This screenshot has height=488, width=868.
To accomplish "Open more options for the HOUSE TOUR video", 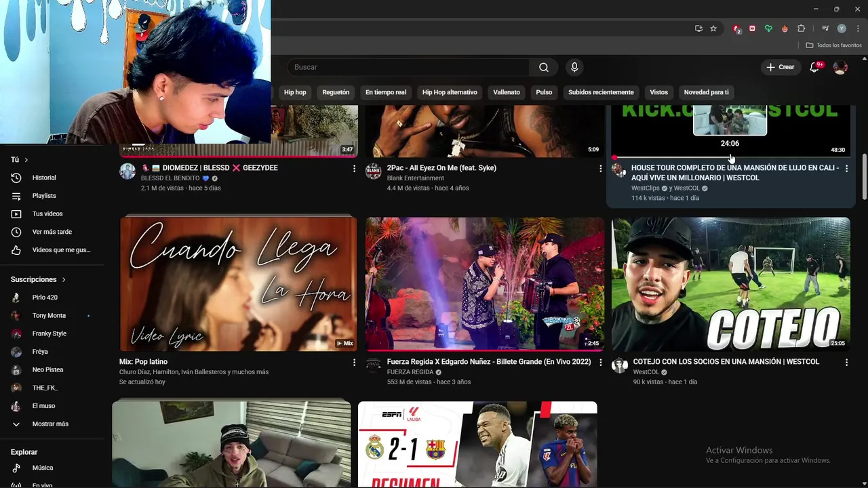I will [846, 169].
